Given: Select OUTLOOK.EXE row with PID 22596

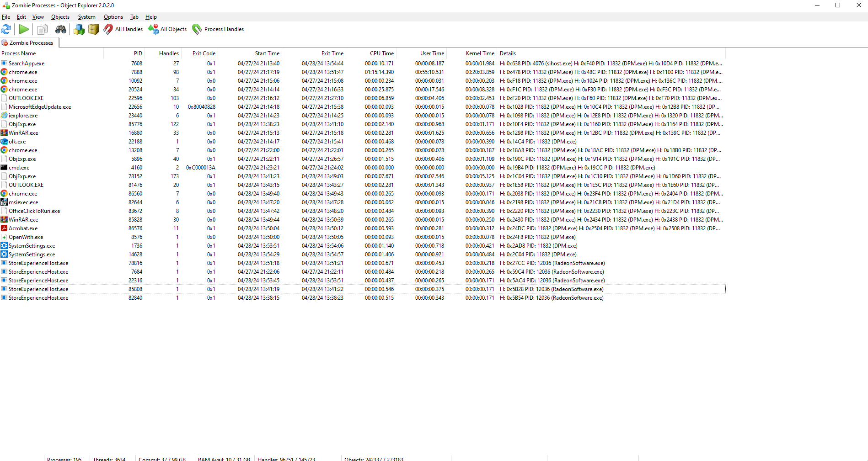Looking at the screenshot, I should click(363, 98).
